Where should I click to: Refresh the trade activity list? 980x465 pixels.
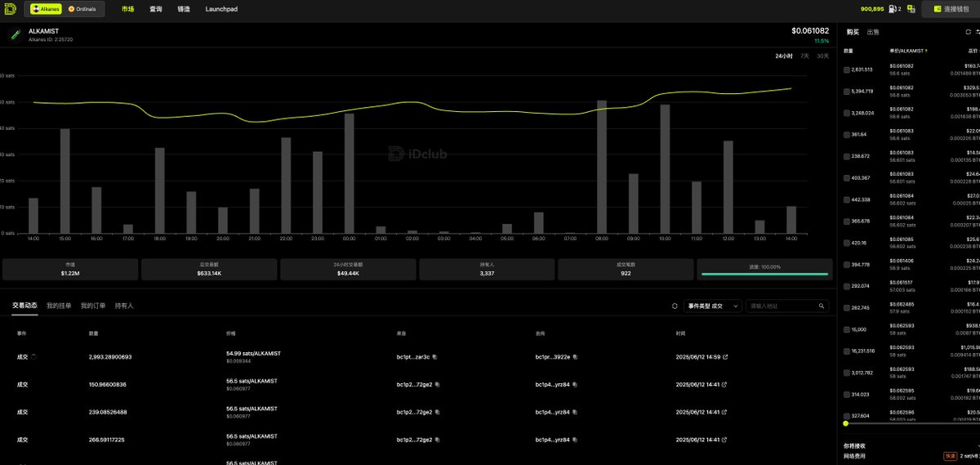pos(675,306)
